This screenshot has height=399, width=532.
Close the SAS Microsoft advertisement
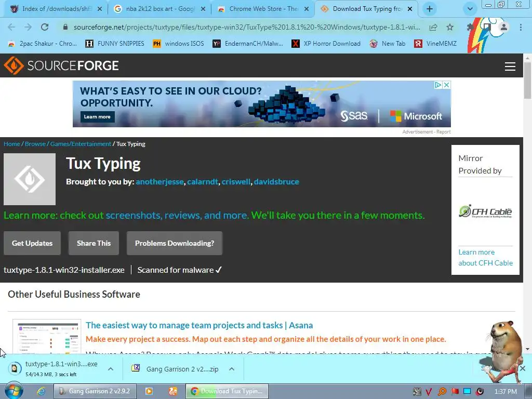(447, 85)
